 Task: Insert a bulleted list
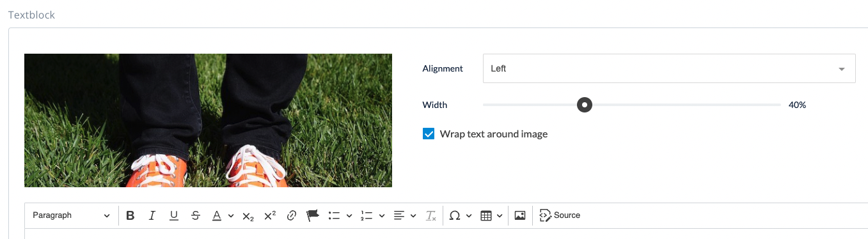click(x=334, y=215)
